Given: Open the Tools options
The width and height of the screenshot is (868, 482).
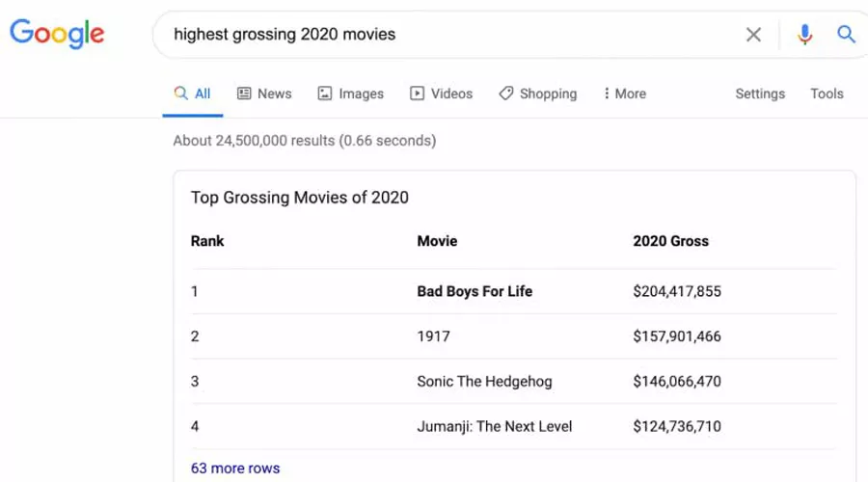Looking at the screenshot, I should point(827,94).
